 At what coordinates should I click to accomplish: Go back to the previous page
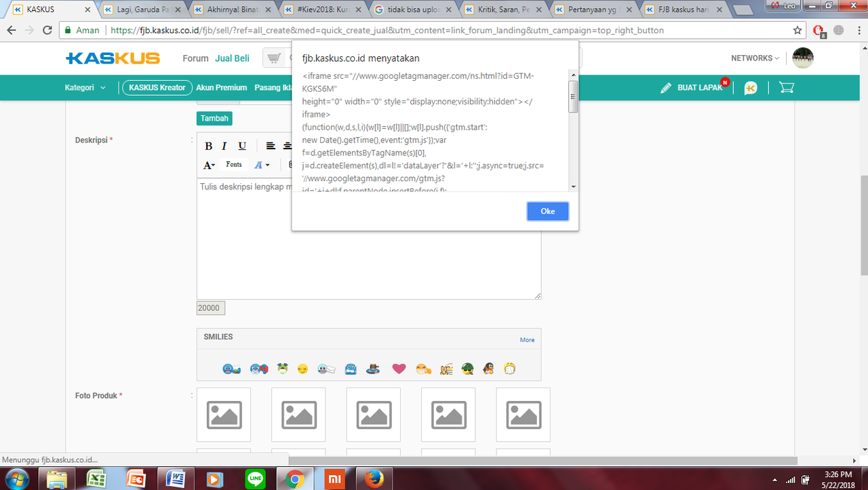(12, 31)
